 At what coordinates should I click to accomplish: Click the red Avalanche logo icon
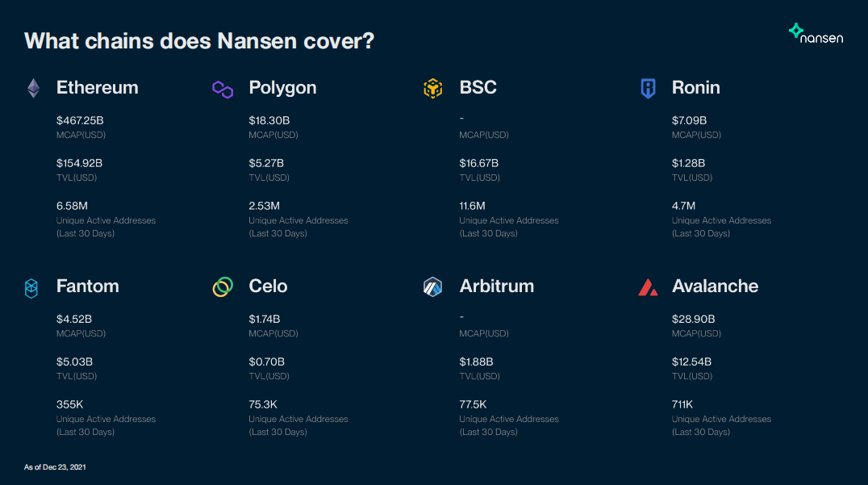coord(648,287)
